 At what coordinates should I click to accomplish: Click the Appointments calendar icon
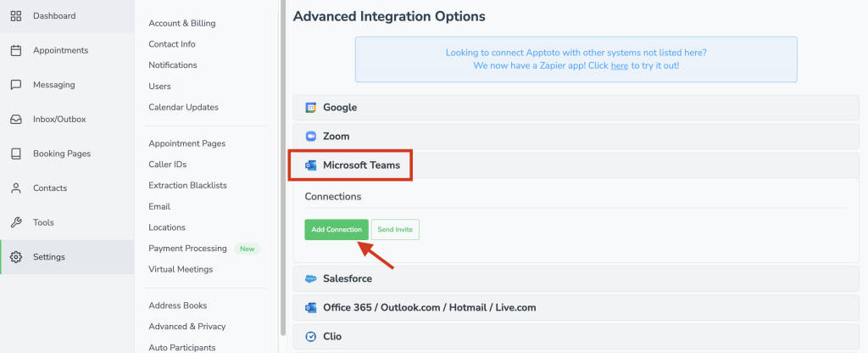(x=16, y=50)
